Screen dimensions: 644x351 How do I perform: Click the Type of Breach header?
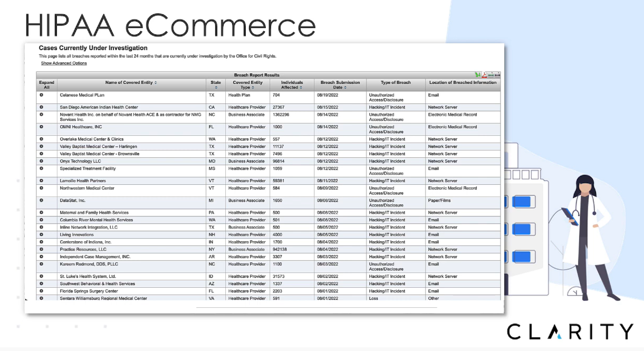pyautogui.click(x=396, y=83)
